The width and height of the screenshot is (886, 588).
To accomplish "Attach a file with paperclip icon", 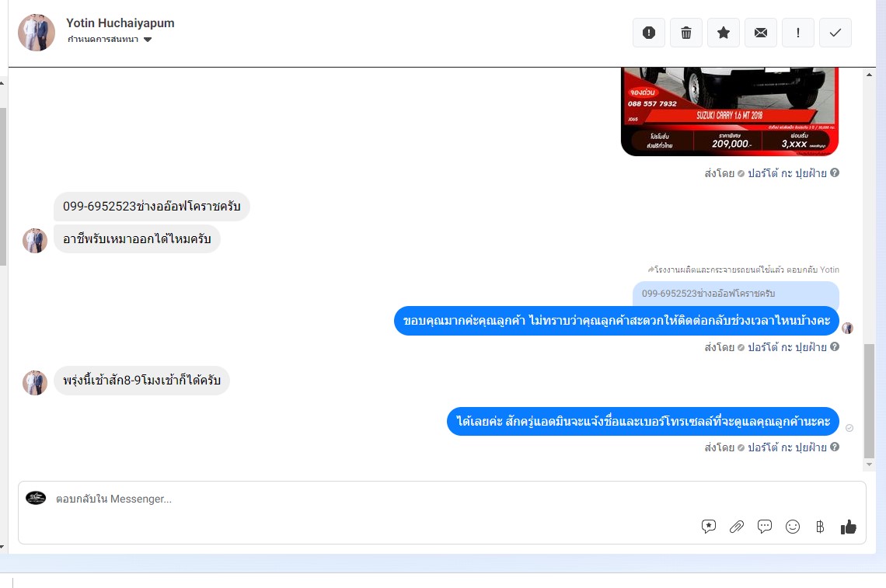I will point(736,527).
